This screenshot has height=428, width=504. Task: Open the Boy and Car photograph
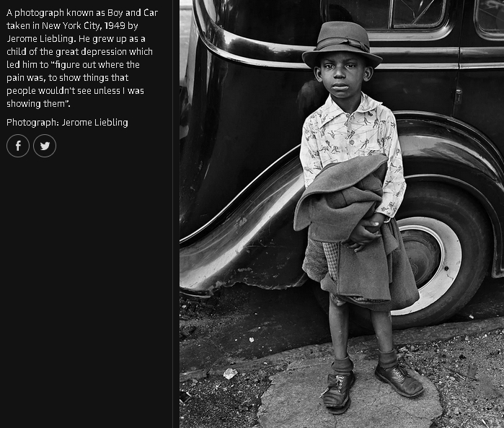click(342, 214)
